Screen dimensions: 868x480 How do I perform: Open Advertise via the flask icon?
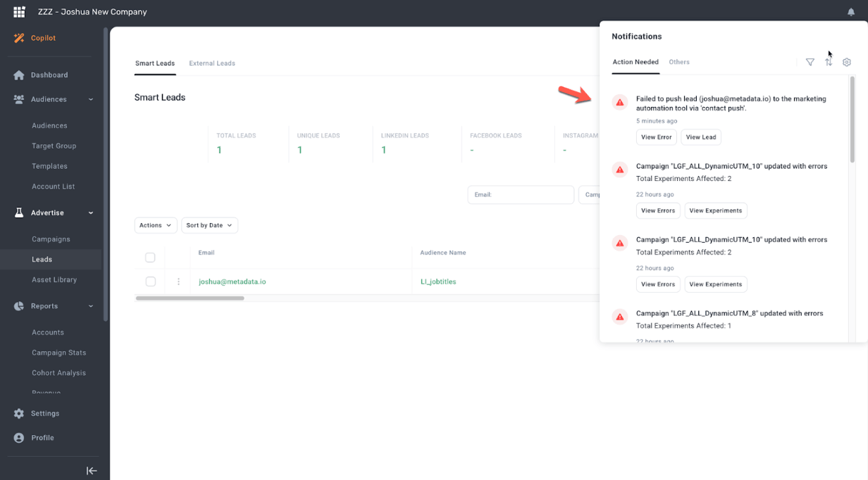click(x=17, y=212)
